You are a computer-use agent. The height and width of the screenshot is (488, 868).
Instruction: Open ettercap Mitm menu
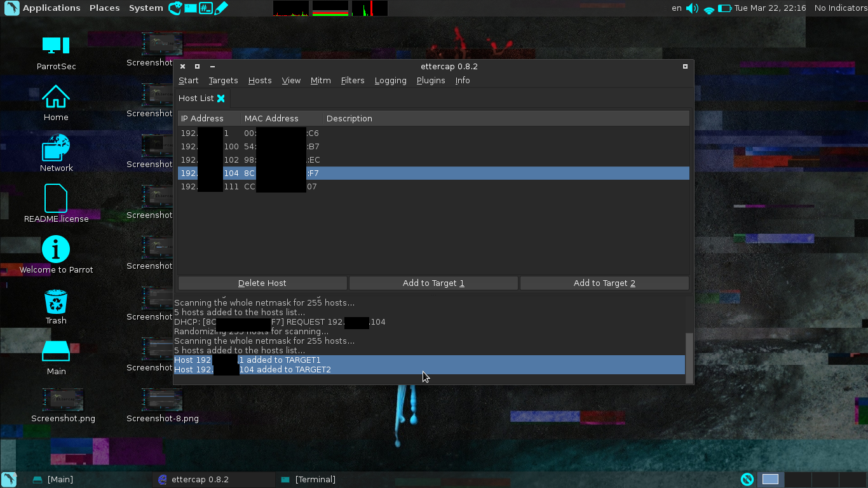click(x=321, y=81)
